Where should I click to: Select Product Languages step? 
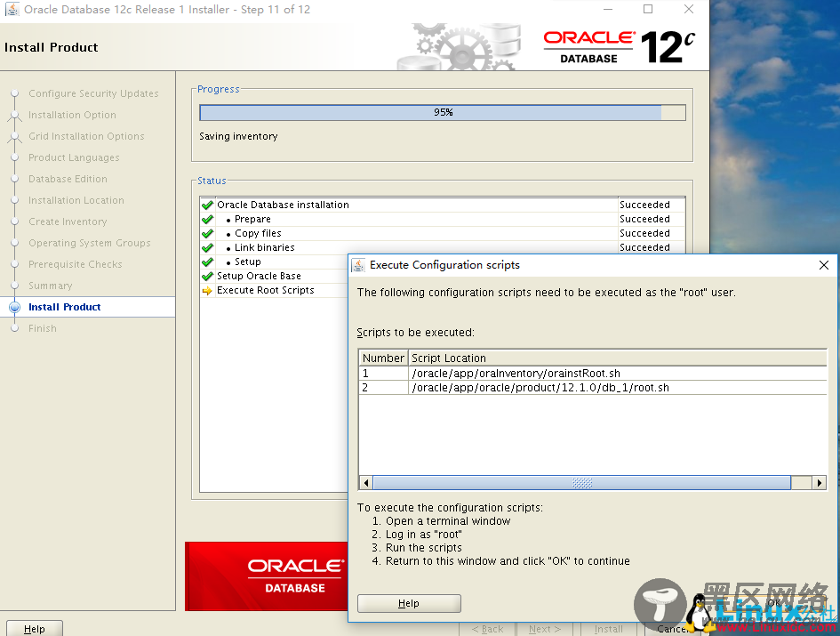74,157
